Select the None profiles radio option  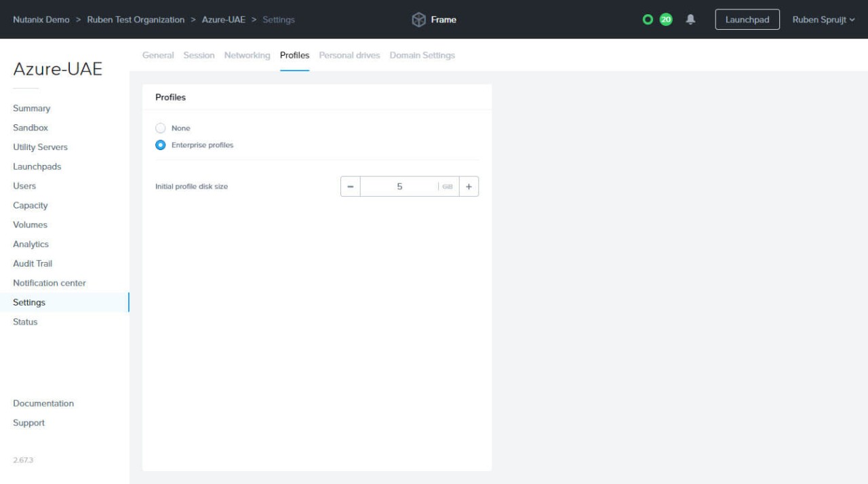pos(161,128)
